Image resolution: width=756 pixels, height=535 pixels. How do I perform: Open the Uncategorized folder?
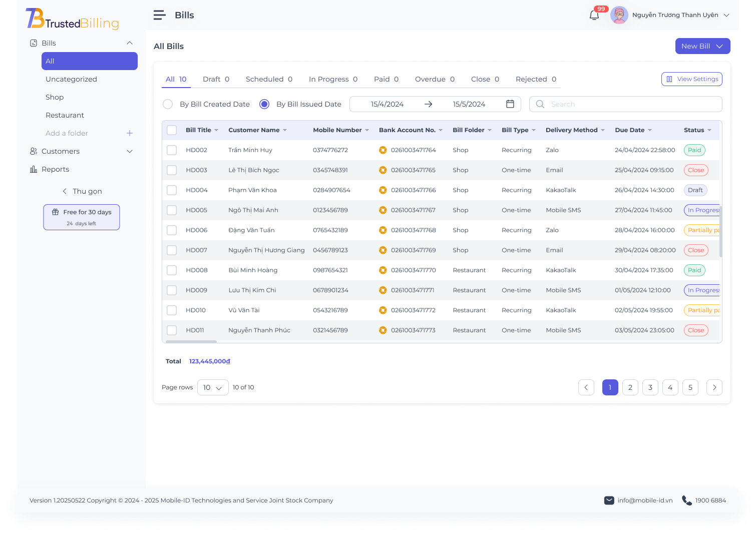coord(90,79)
